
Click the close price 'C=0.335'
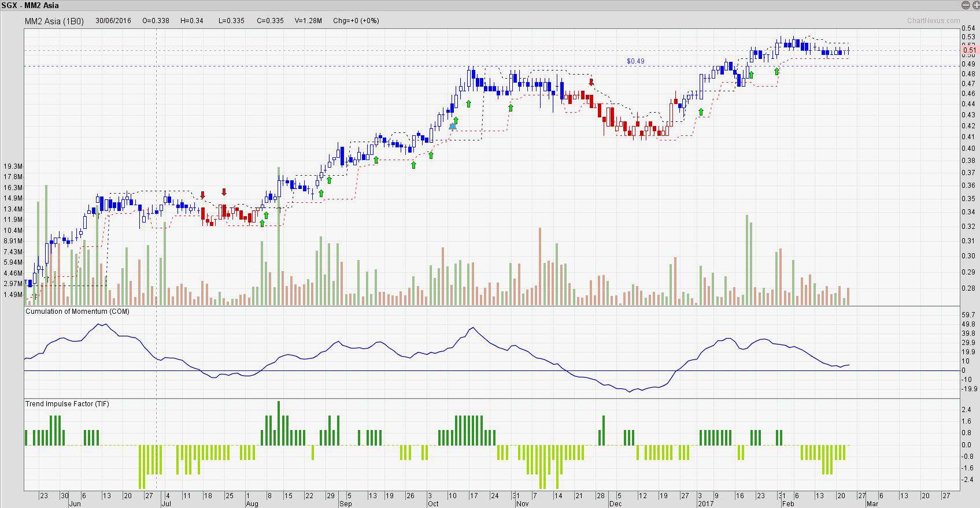(271, 21)
